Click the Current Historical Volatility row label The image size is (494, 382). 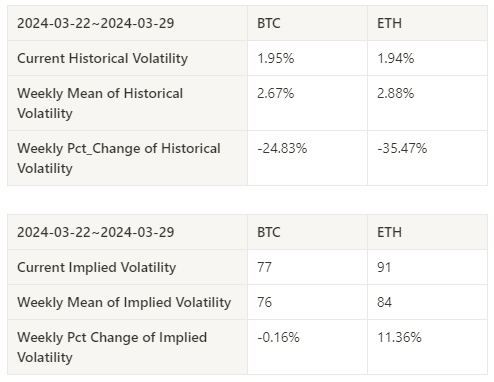(x=102, y=58)
